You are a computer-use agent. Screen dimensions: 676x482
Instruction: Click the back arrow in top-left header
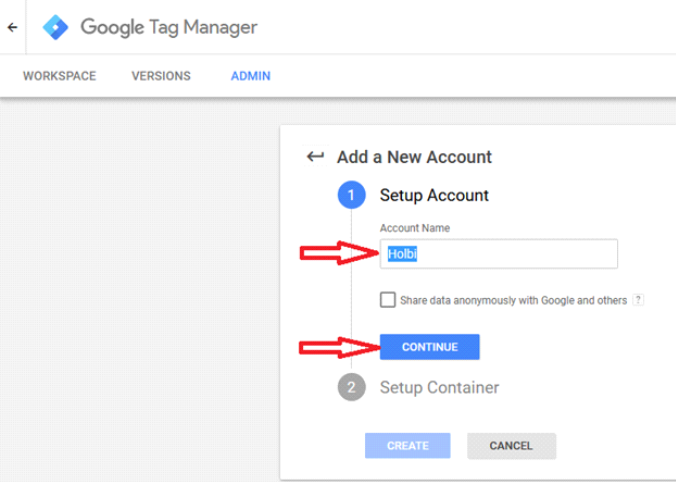point(13,28)
